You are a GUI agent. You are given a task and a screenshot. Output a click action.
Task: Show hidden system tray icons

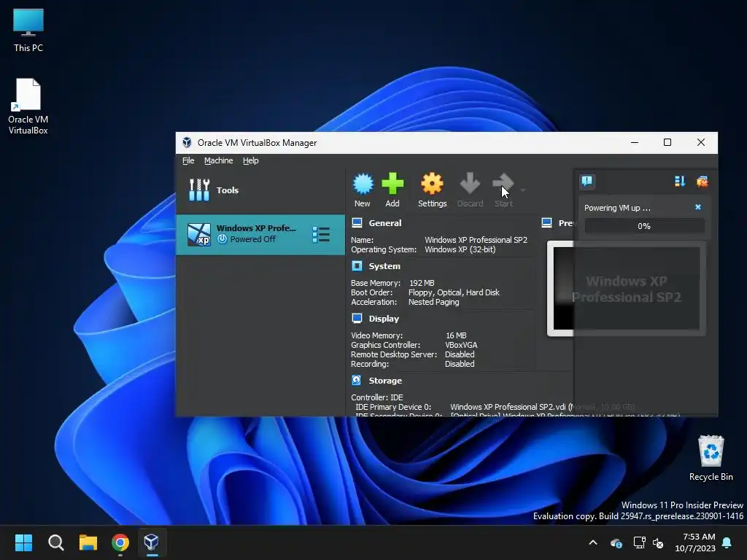(592, 542)
